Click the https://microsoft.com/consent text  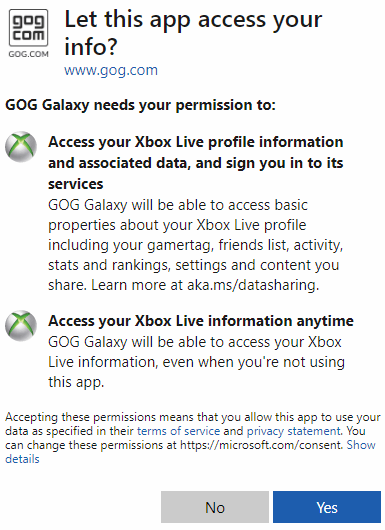click(x=261, y=445)
